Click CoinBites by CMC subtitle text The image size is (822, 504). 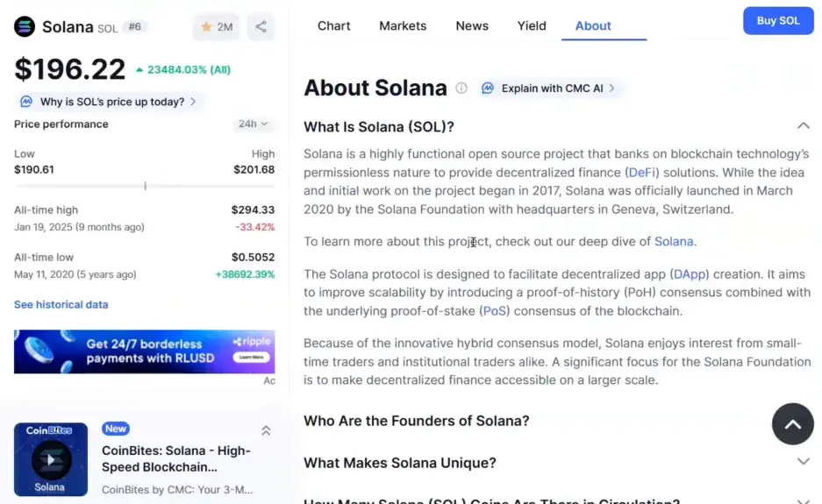(177, 489)
